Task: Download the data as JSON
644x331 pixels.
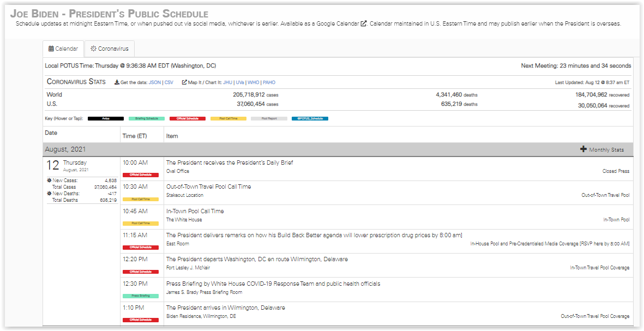Action: [155, 82]
